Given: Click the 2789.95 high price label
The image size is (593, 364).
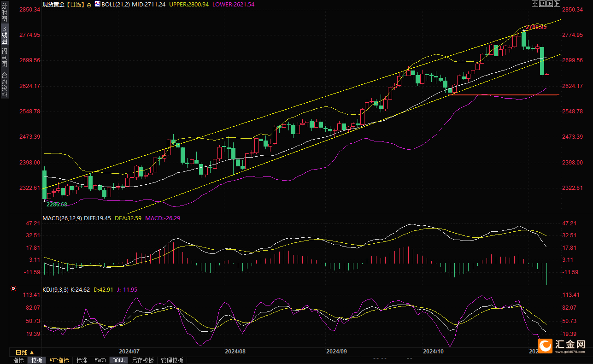Looking at the screenshot, I should point(536,27).
